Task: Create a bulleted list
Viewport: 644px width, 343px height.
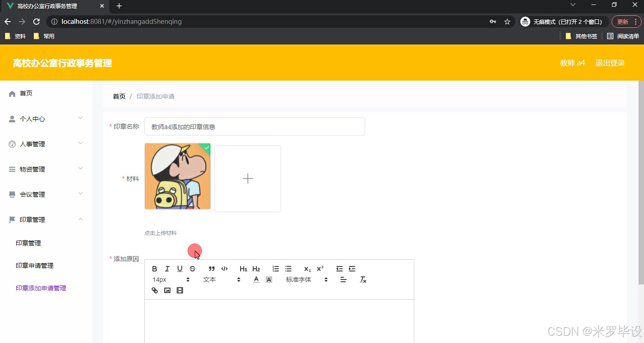Action: coord(288,269)
